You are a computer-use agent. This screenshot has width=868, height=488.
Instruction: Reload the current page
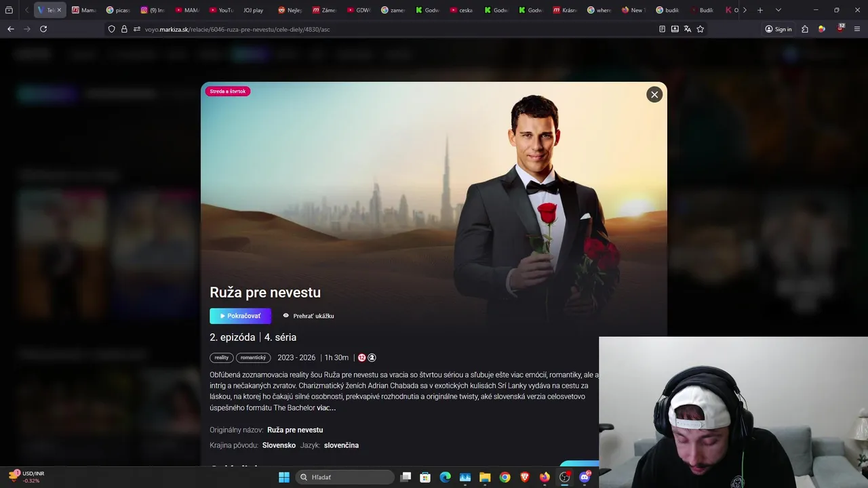pos(43,29)
